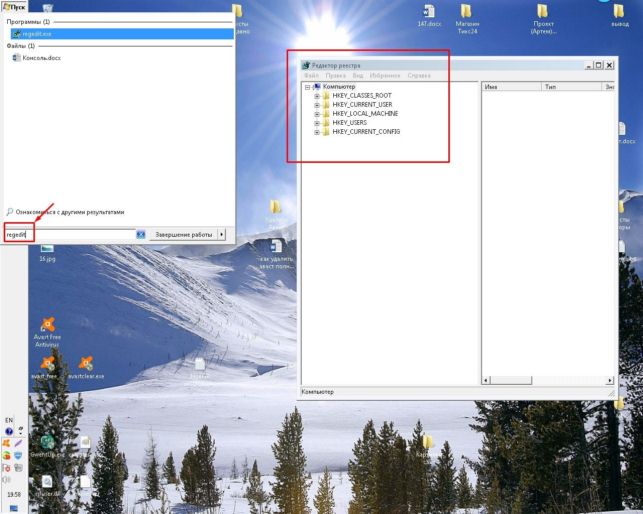This screenshot has height=514, width=643.
Task: Click the orange Avast tray icon
Action: [x=6, y=443]
